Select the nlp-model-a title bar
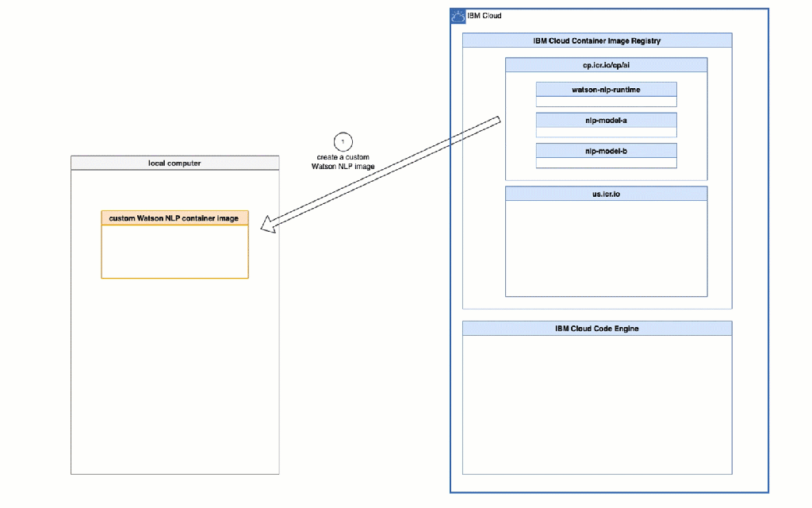 click(606, 120)
